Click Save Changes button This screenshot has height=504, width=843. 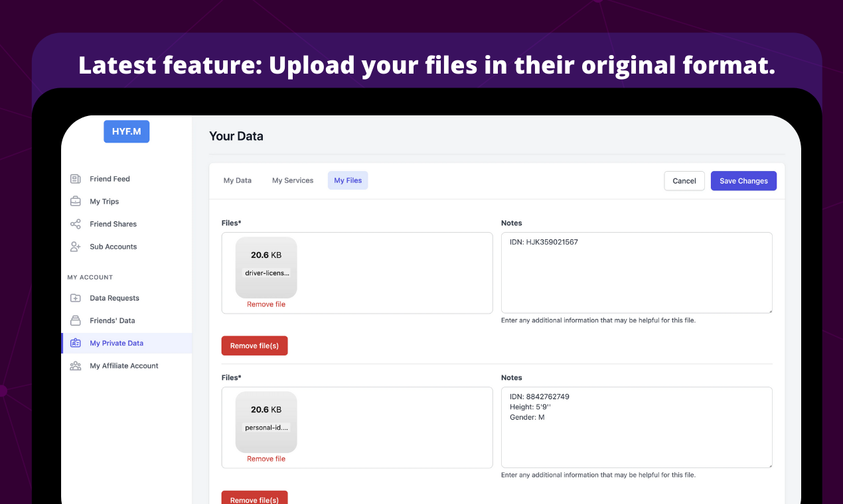743,181
